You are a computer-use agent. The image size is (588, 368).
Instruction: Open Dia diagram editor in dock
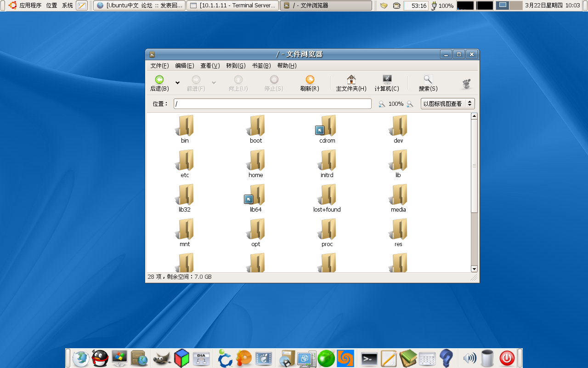[x=201, y=358]
